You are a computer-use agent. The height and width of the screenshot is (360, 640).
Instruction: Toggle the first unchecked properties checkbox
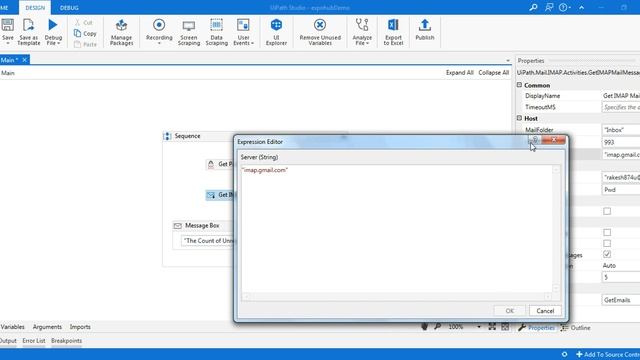607,211
